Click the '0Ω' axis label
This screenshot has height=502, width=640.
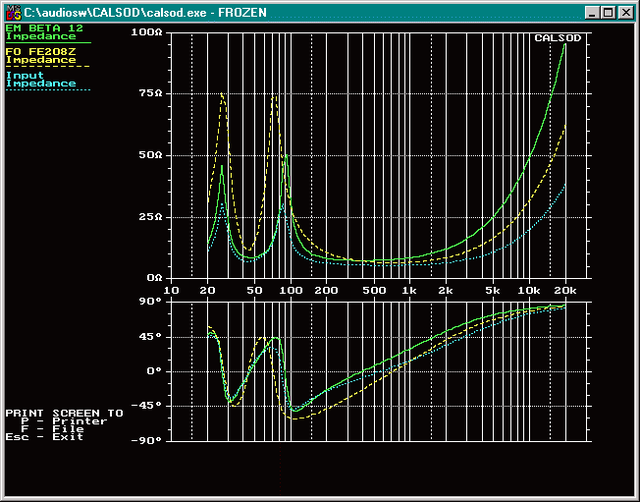(x=154, y=278)
